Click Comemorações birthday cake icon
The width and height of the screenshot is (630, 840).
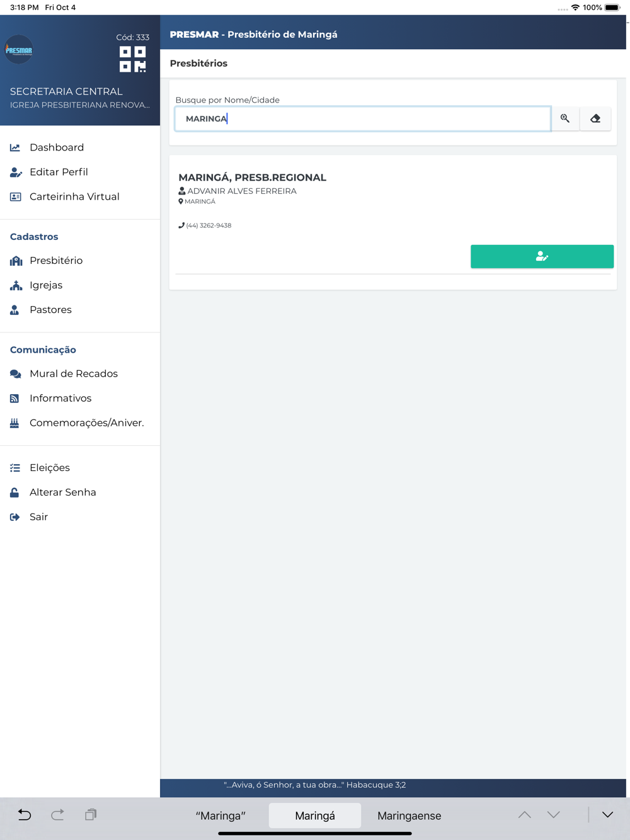[14, 423]
